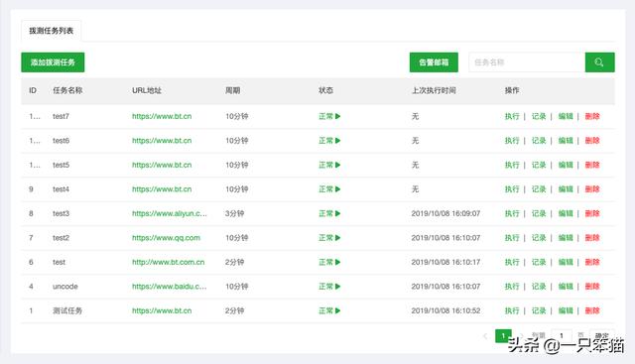
Task: Click the status play icon for 测试任务
Action: [337, 311]
